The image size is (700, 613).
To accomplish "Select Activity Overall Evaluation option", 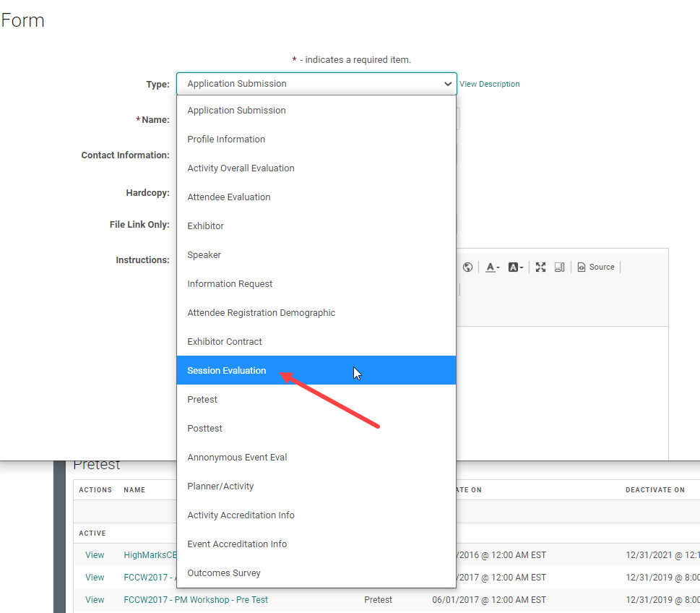I will pos(241,168).
